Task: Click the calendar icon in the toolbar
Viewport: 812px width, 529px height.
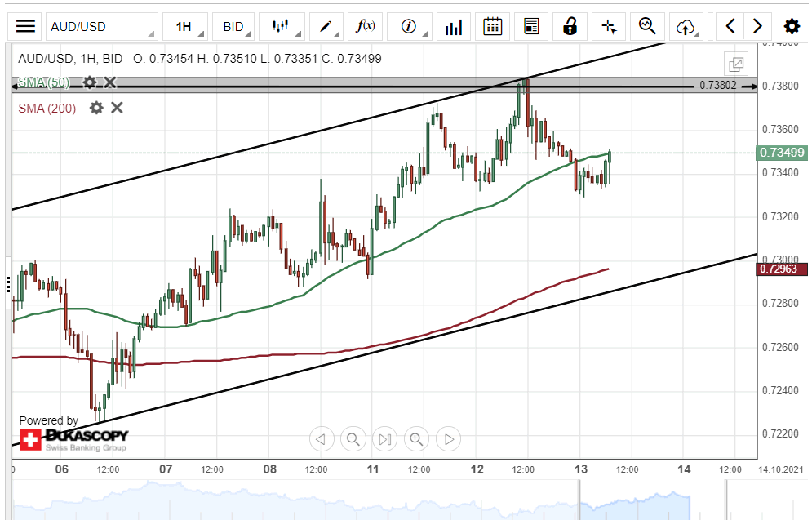Action: 492,26
